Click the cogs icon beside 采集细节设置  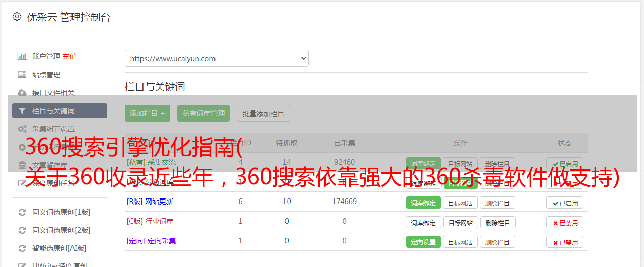point(22,129)
